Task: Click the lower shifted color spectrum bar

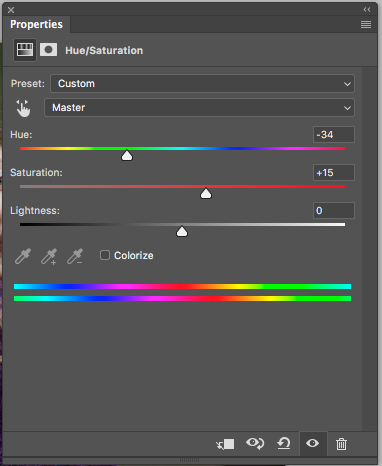Action: click(x=182, y=298)
